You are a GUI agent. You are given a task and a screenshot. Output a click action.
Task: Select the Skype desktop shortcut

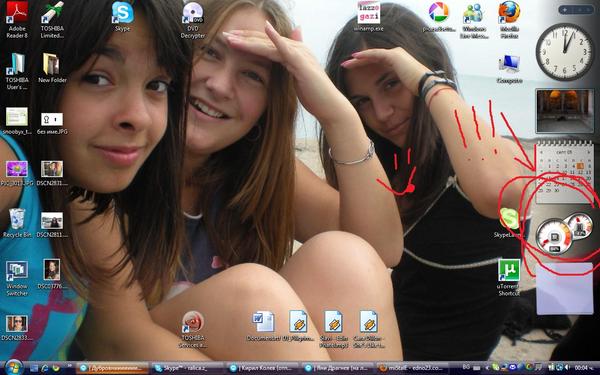122,16
